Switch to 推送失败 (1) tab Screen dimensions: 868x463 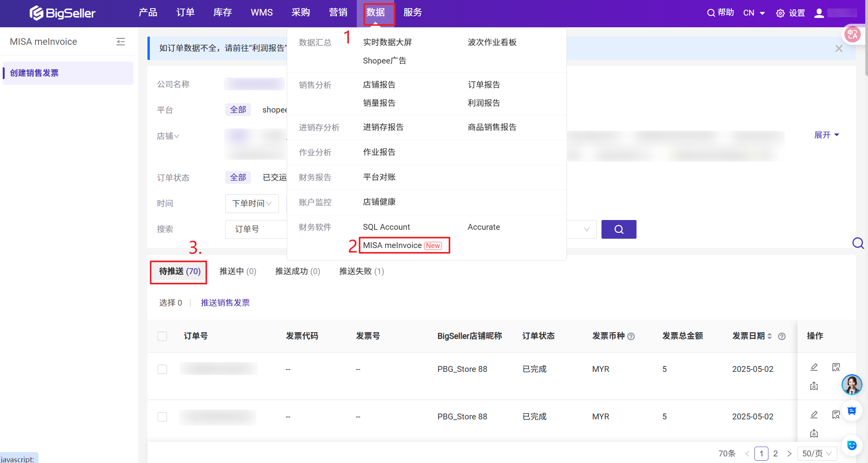361,271
